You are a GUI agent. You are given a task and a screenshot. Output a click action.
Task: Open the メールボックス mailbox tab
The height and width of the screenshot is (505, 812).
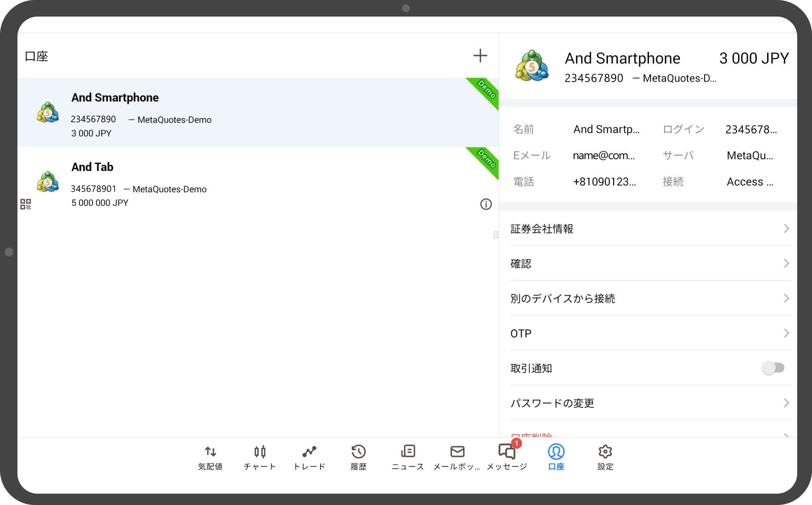point(457,457)
